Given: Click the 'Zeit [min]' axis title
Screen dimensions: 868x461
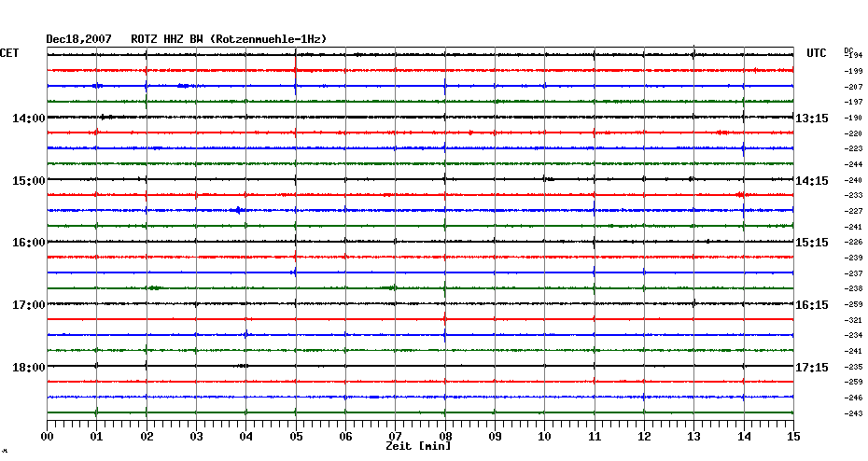Looking at the screenshot, I should click(x=418, y=446).
